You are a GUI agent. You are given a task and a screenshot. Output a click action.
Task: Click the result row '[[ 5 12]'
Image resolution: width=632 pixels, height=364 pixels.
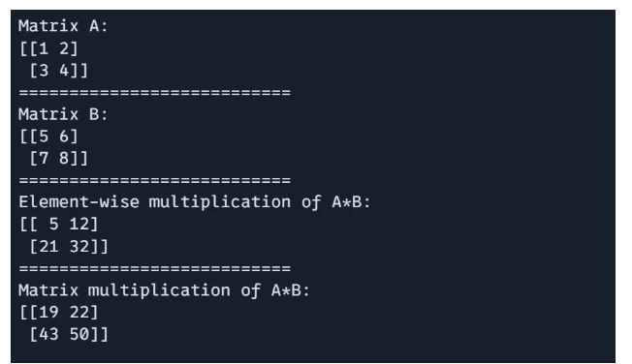tap(58, 225)
